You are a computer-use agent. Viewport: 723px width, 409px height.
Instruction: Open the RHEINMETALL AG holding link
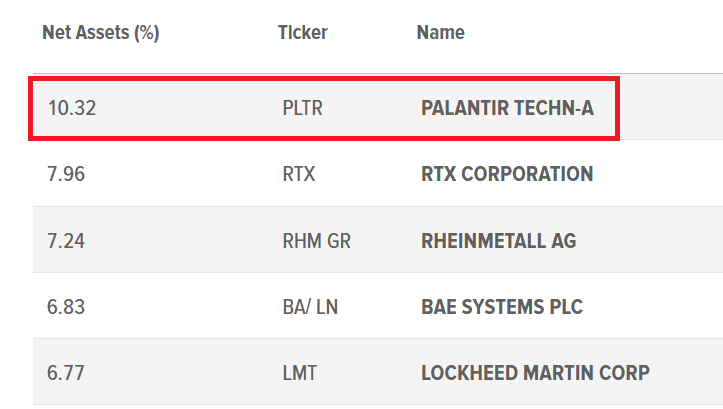click(498, 241)
